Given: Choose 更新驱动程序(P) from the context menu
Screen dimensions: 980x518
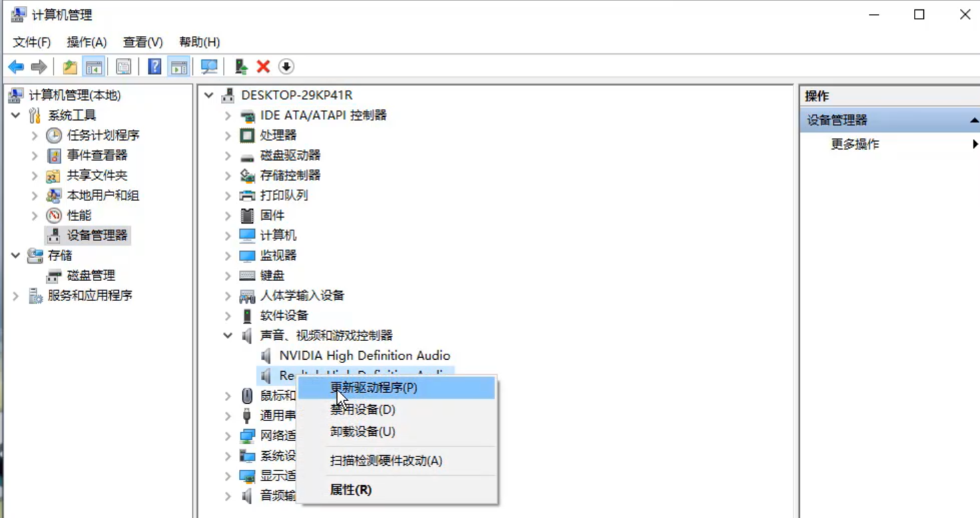Looking at the screenshot, I should click(397, 388).
